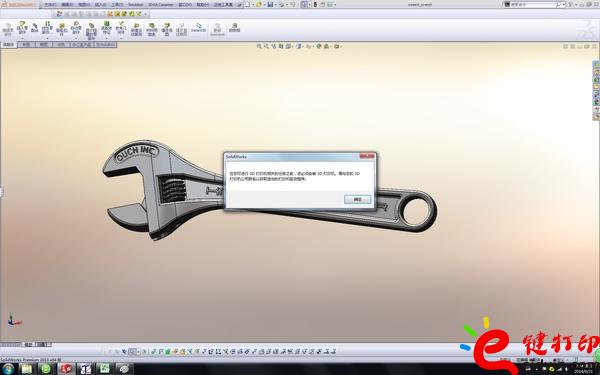Expand the arrow under Linear Component Pattern

point(47,38)
